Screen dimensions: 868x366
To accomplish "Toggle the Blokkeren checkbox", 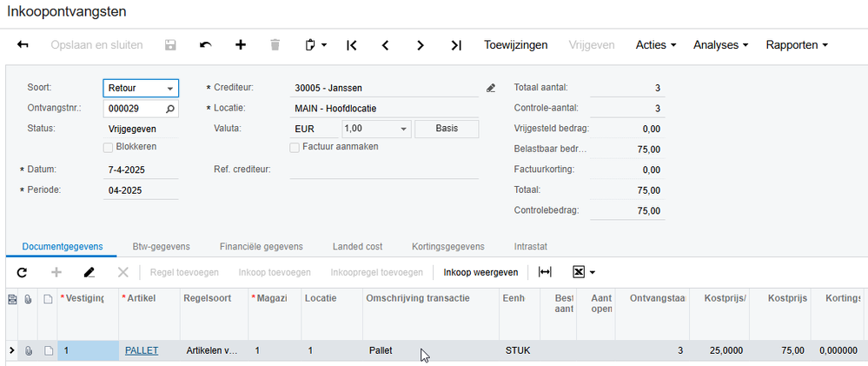I will [x=109, y=147].
